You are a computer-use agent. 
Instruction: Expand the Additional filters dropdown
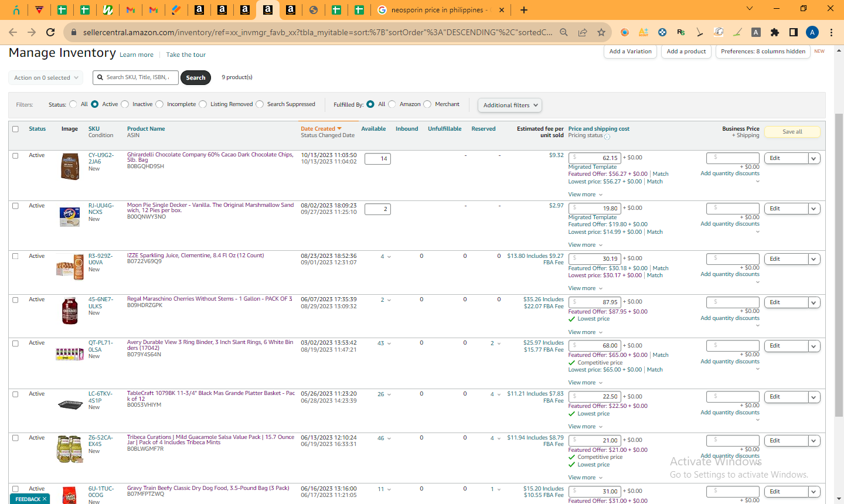(510, 105)
